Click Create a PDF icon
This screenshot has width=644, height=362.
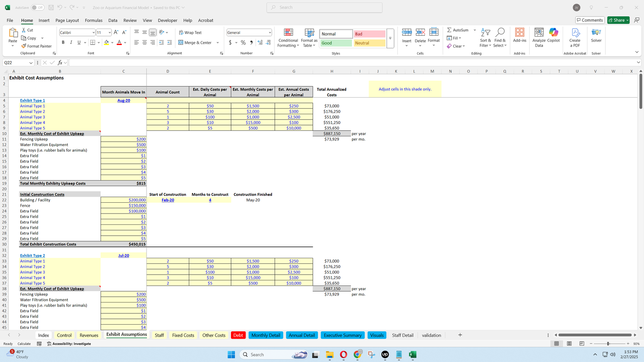[575, 38]
